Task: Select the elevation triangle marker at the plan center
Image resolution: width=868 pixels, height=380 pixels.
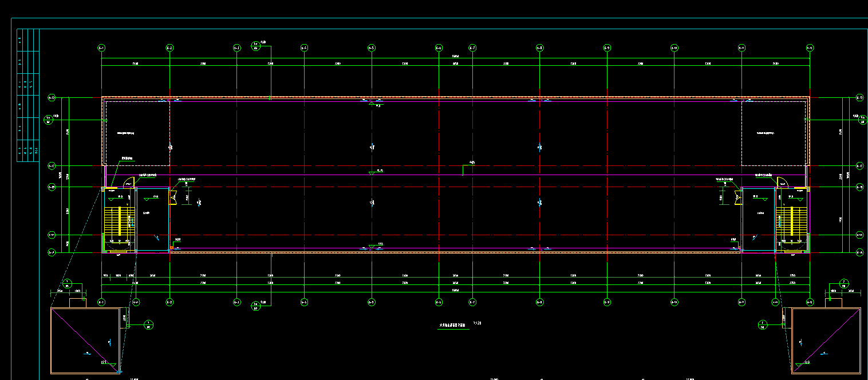Action: tap(372, 172)
